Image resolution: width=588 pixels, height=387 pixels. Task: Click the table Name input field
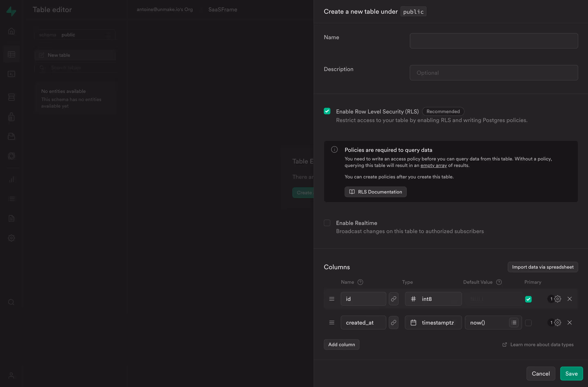point(493,41)
